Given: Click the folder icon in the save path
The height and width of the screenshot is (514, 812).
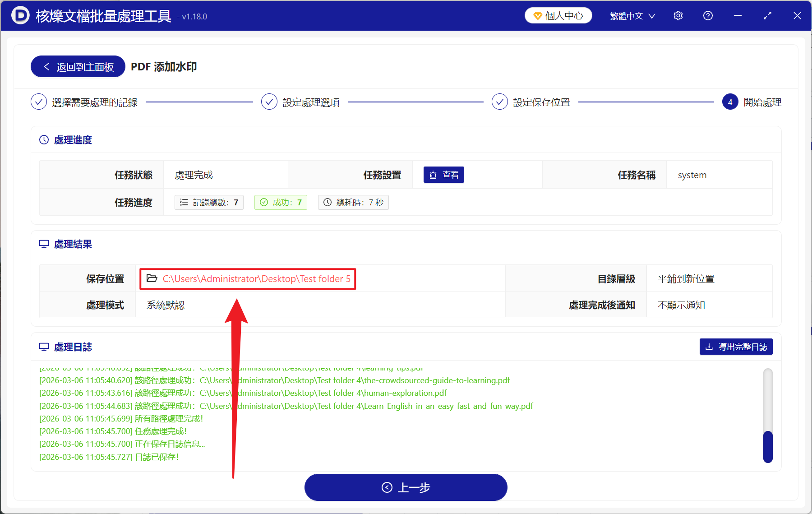Looking at the screenshot, I should point(152,278).
